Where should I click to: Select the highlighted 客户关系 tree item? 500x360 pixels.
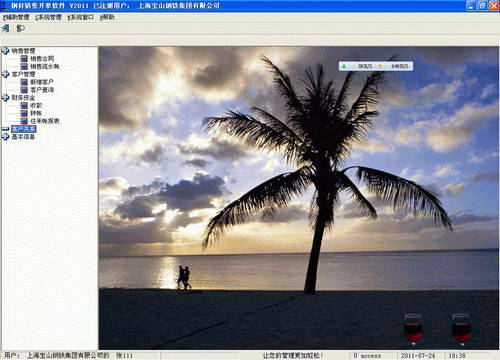23,129
